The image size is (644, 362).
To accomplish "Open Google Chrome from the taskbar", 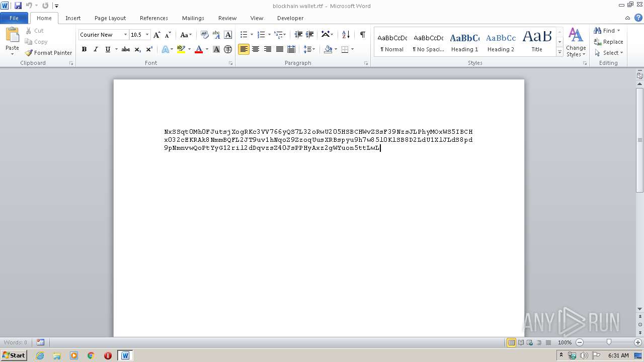I will [x=91, y=355].
